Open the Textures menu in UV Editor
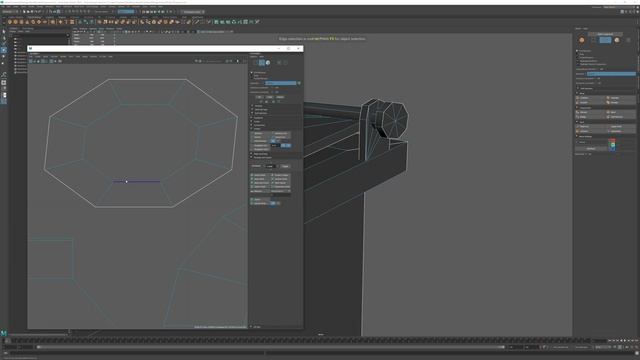This screenshot has height=360, width=640. click(93, 56)
